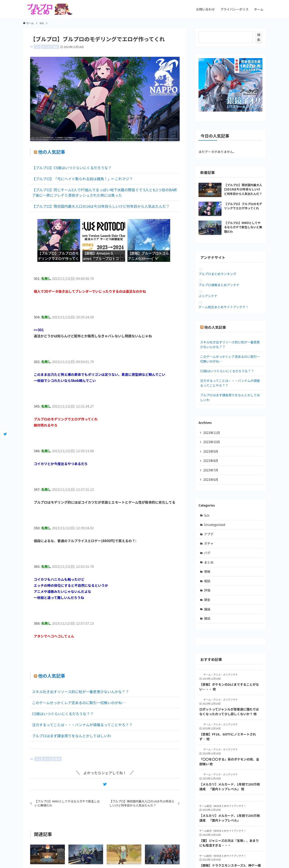Open the ブルプロまとめ site logo
This screenshot has width=289, height=868.
click(x=50, y=9)
